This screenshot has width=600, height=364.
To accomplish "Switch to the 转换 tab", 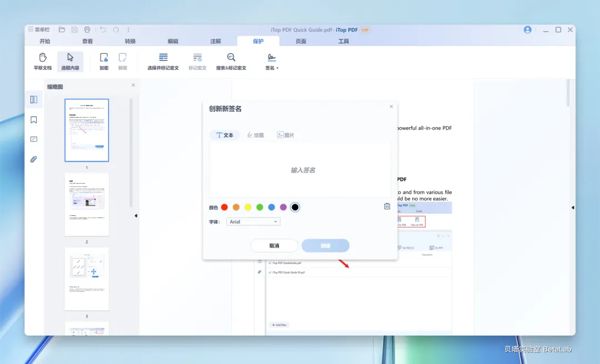I will click(x=130, y=41).
